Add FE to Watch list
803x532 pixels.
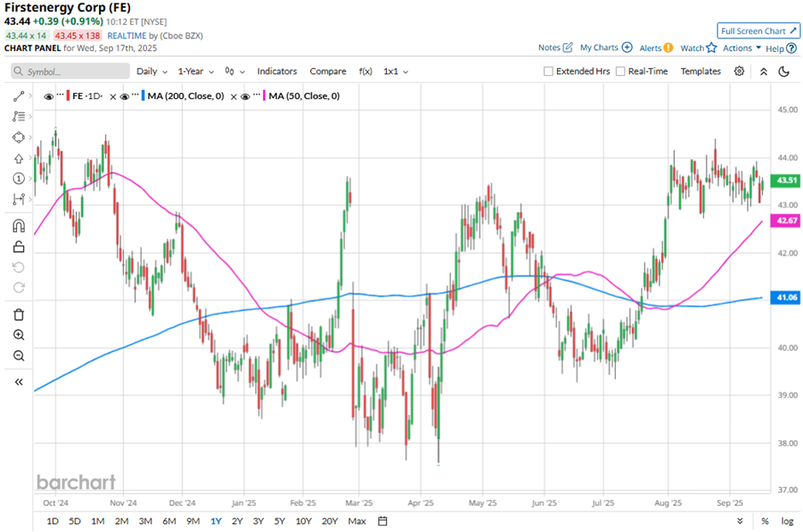[699, 48]
